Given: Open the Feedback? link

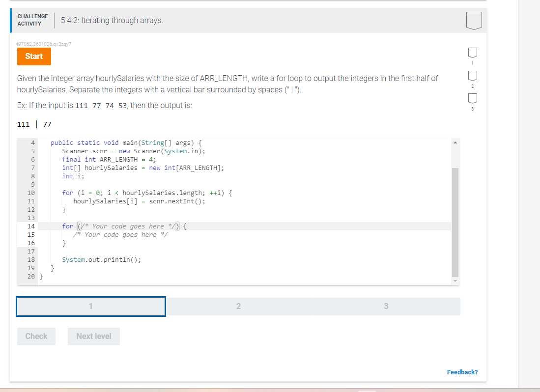Looking at the screenshot, I should [462, 372].
